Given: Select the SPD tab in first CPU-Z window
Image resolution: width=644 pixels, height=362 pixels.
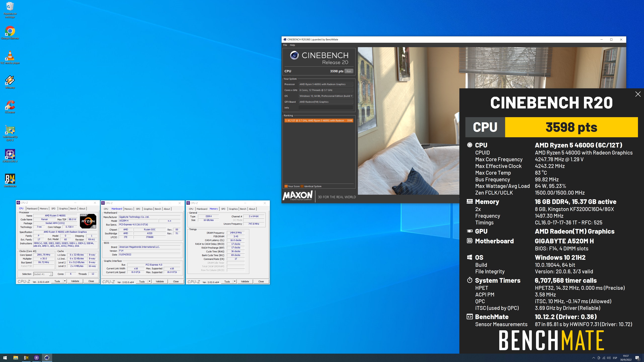Looking at the screenshot, I should pyautogui.click(x=53, y=209).
